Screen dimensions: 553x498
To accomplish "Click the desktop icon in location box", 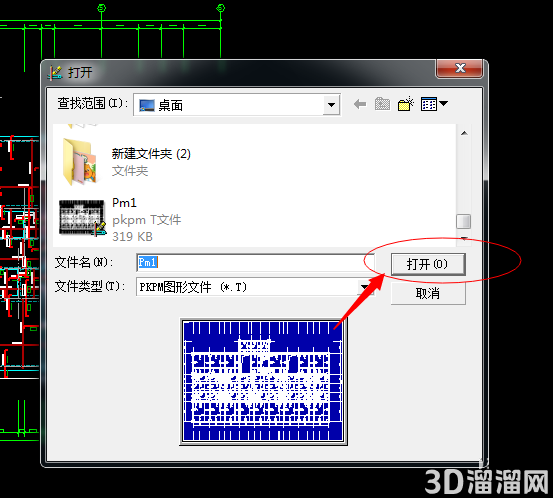I will (147, 105).
